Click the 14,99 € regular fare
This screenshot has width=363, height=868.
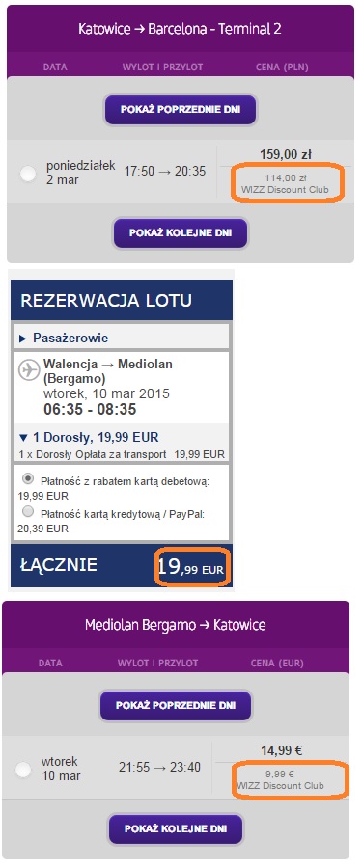(282, 750)
